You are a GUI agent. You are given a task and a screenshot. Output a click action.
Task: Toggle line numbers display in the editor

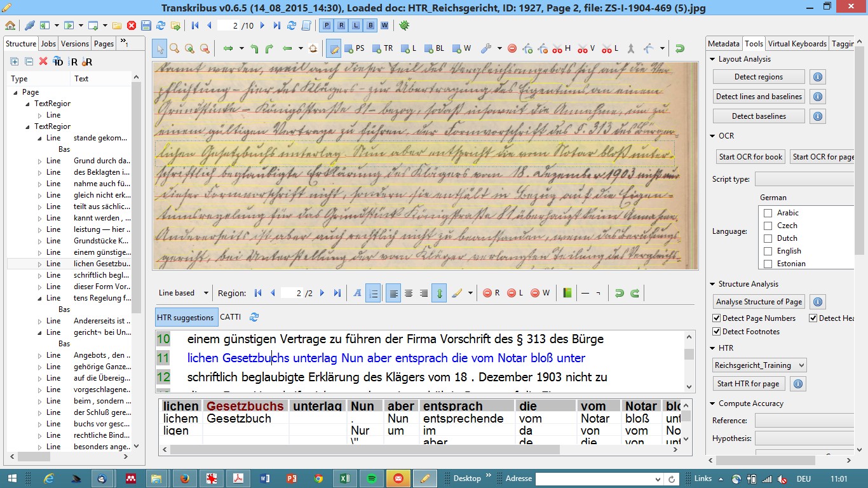pos(373,293)
